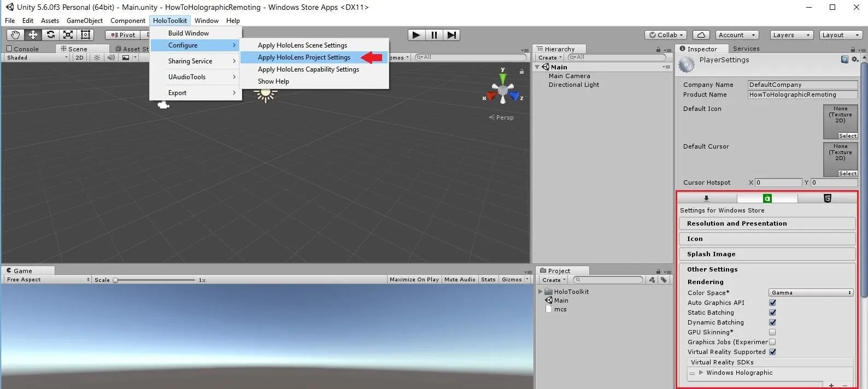The height and width of the screenshot is (389, 868).
Task: Toggle scene audio speaker icon
Action: pyautogui.click(x=111, y=57)
